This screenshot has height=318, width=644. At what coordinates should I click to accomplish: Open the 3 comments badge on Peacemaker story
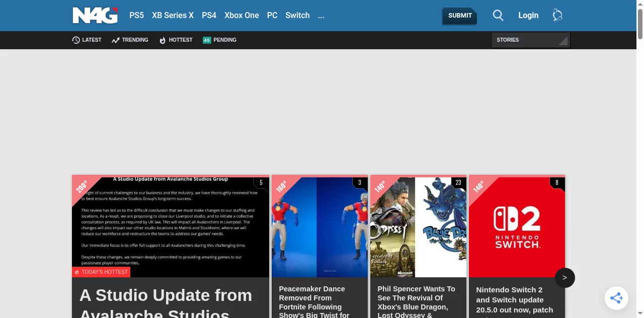point(360,183)
